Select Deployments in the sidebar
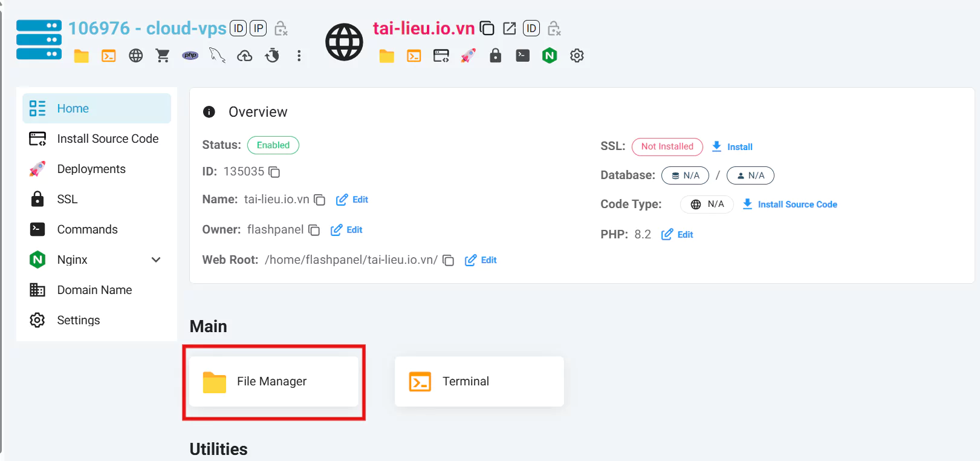Screen dimensions: 980x461 point(91,169)
